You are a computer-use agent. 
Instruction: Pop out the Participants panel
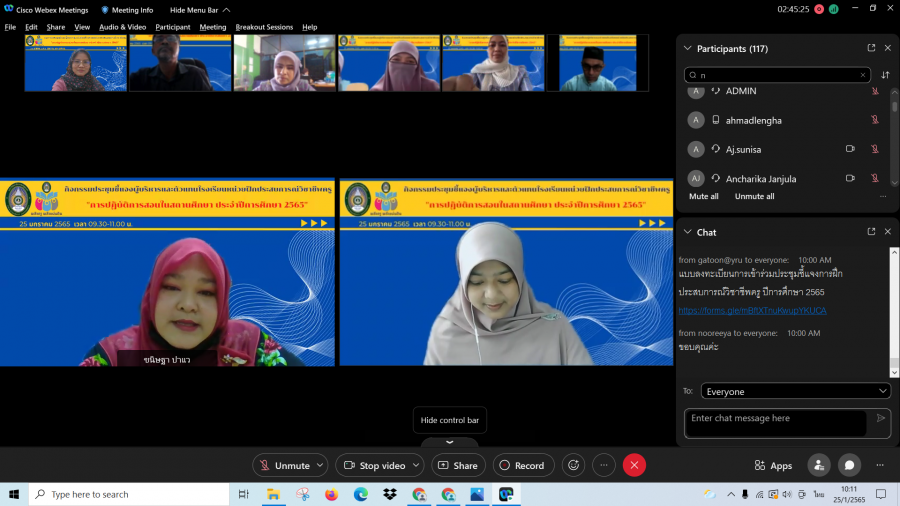pyautogui.click(x=871, y=48)
